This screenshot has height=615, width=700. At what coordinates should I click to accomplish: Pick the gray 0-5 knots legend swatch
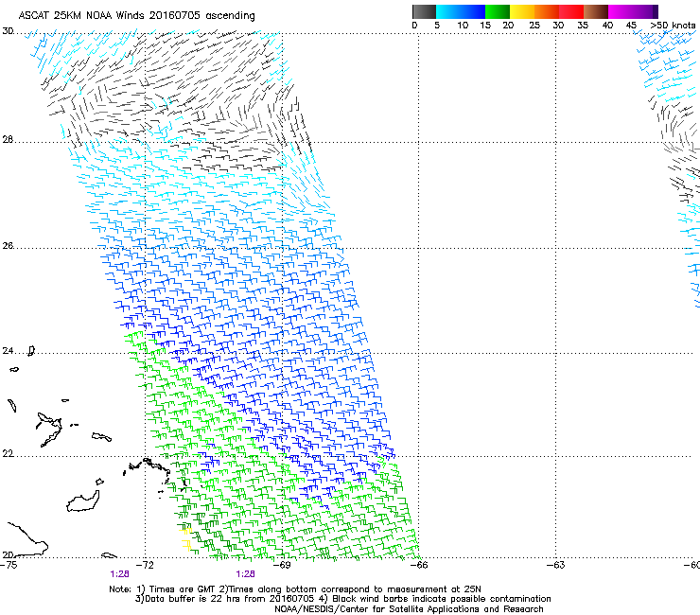tap(424, 11)
